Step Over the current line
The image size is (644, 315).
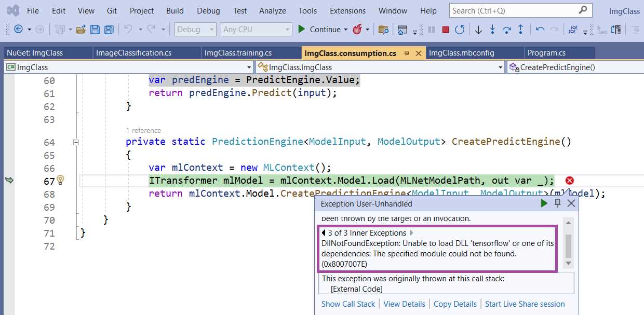[x=507, y=30]
